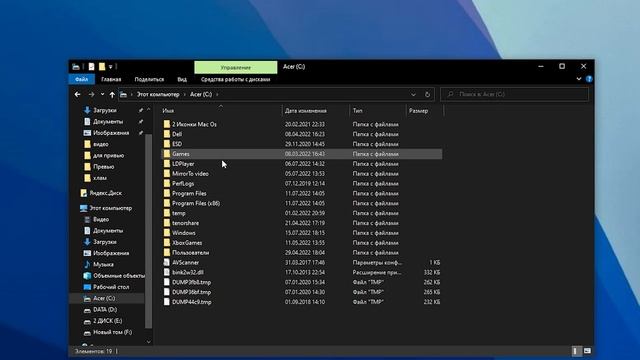Click the DUMP3fb8.tmp file name
The width and height of the screenshot is (640, 360).
coord(191,282)
